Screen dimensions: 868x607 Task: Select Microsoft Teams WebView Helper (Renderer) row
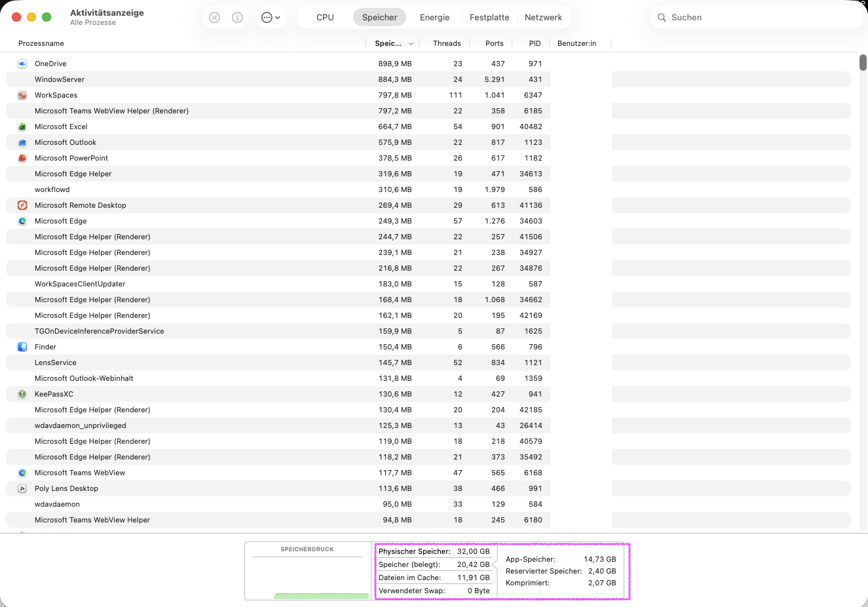point(428,111)
